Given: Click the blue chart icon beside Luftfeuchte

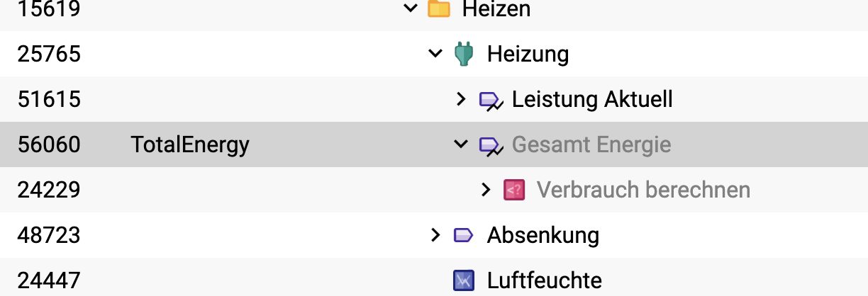Looking at the screenshot, I should (x=463, y=280).
